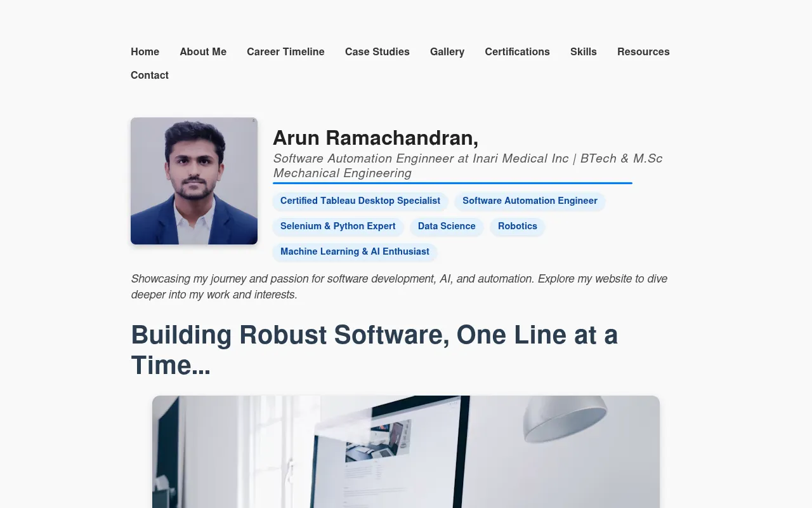The height and width of the screenshot is (508, 812).
Task: Open the Certifications page
Action: click(x=517, y=52)
